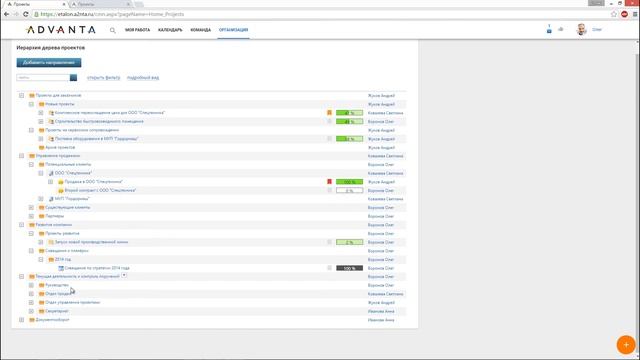The width and height of the screenshot is (640, 360).
Task: Click the magnifier search icon in header
Action: click(x=113, y=30)
